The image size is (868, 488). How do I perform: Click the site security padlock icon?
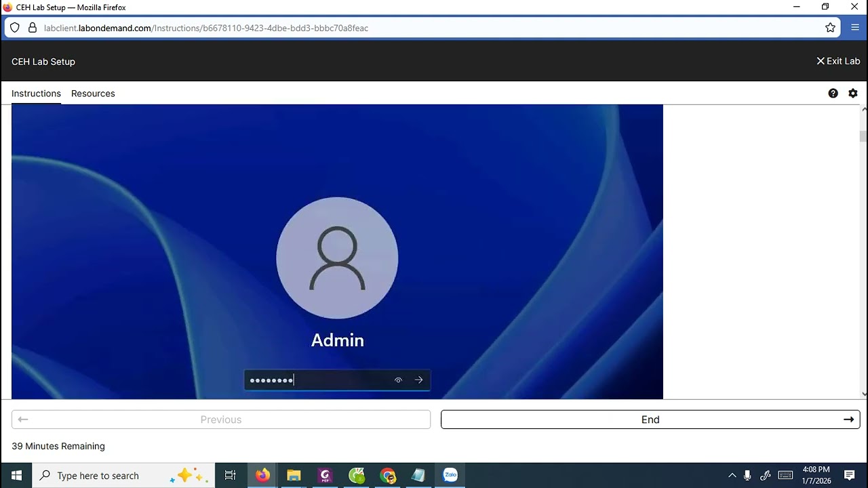tap(32, 28)
